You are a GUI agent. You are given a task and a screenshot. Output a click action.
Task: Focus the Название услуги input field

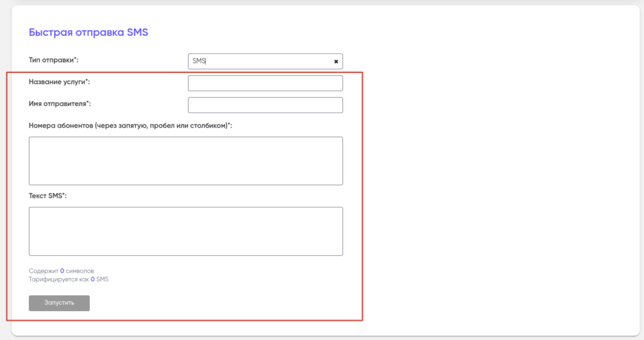tap(265, 84)
